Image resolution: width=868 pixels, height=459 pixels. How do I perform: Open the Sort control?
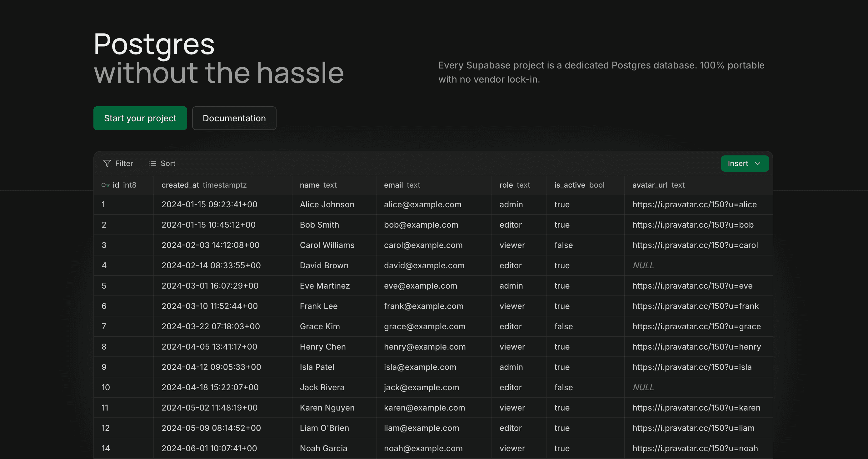pos(162,164)
